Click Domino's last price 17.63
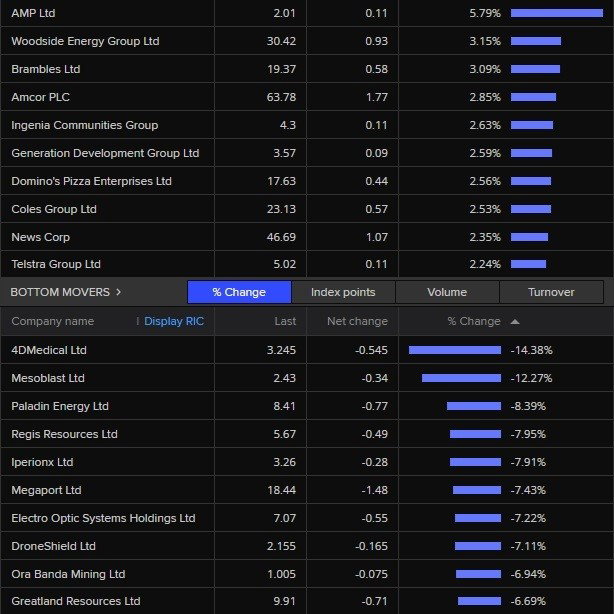This screenshot has width=614, height=614. tap(281, 181)
